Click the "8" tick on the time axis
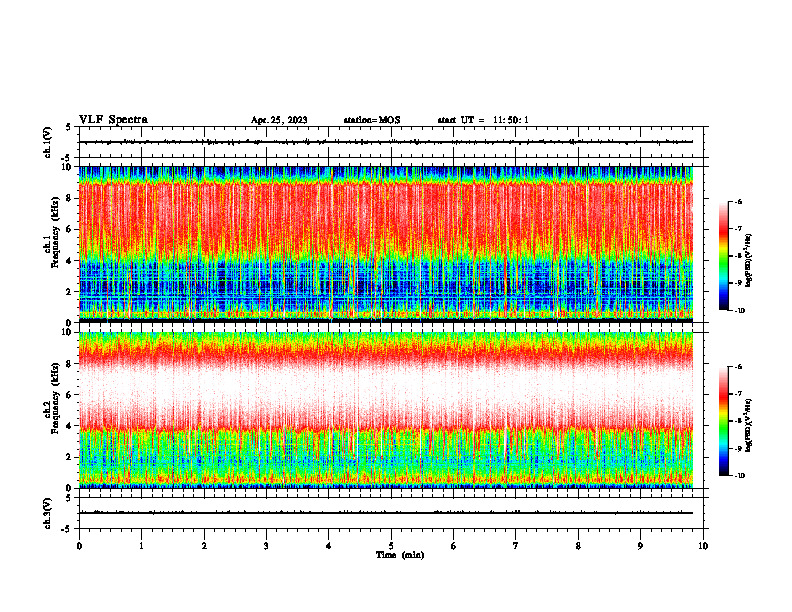Image resolution: width=792 pixels, height=612 pixels. [x=578, y=546]
